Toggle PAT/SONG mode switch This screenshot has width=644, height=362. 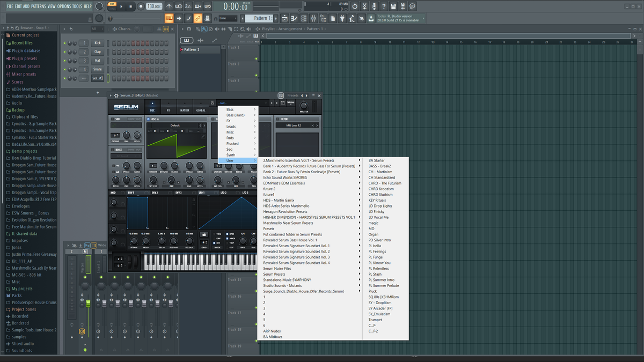pos(112,6)
